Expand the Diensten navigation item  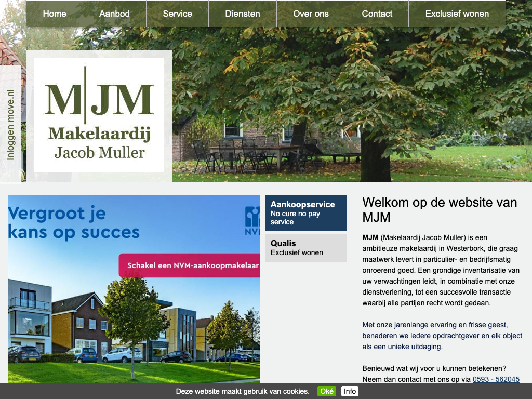pyautogui.click(x=243, y=14)
